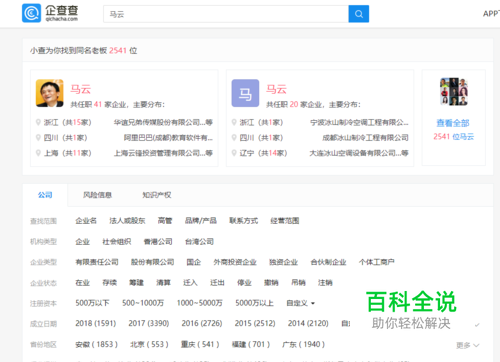Click the Qichacha logo icon
The height and width of the screenshot is (362, 500).
coord(31,13)
